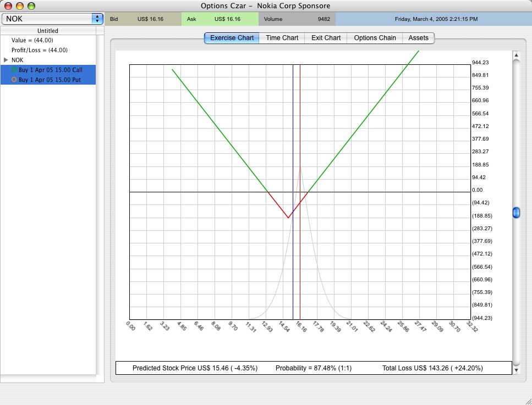Select the Buy 1 Apr 05 15.00 Put row
The image size is (532, 405).
pos(48,80)
